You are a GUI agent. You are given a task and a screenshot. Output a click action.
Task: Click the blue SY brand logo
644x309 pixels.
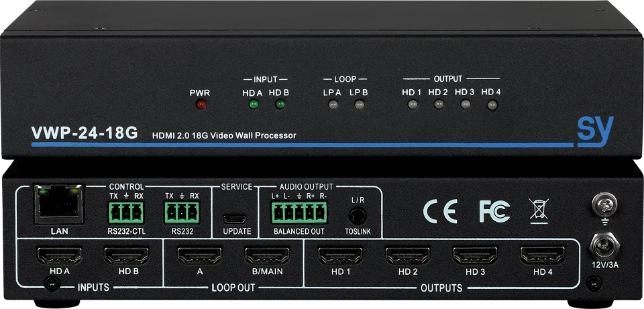click(x=596, y=131)
